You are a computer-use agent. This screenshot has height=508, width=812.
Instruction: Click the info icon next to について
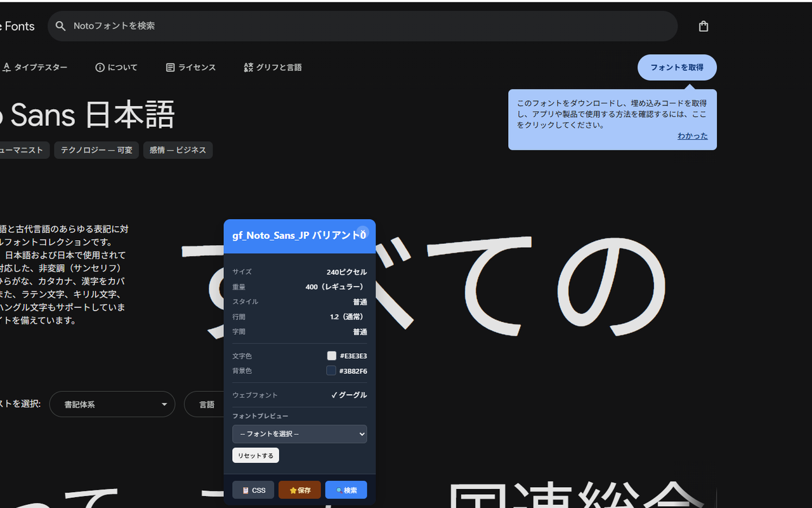tap(100, 67)
